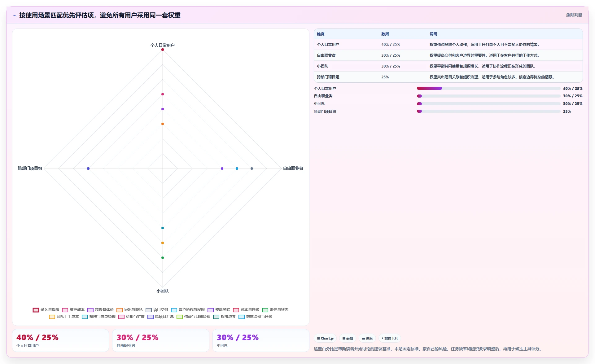Toggle the 责任与状态 legend item

pos(275,310)
